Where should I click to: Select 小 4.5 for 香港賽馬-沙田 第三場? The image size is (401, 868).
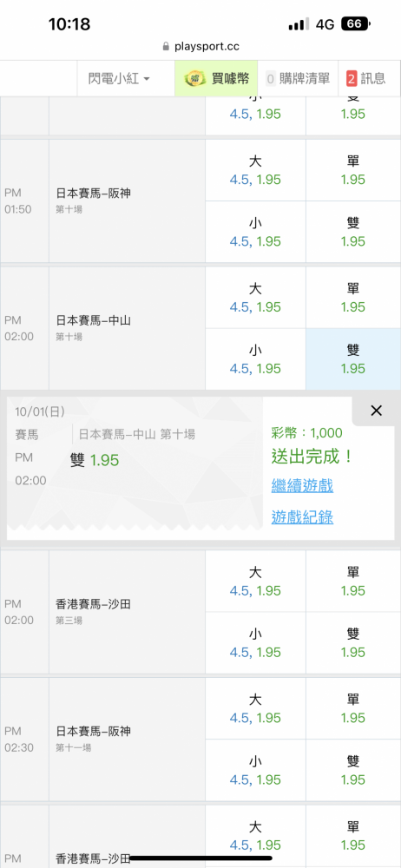point(255,642)
